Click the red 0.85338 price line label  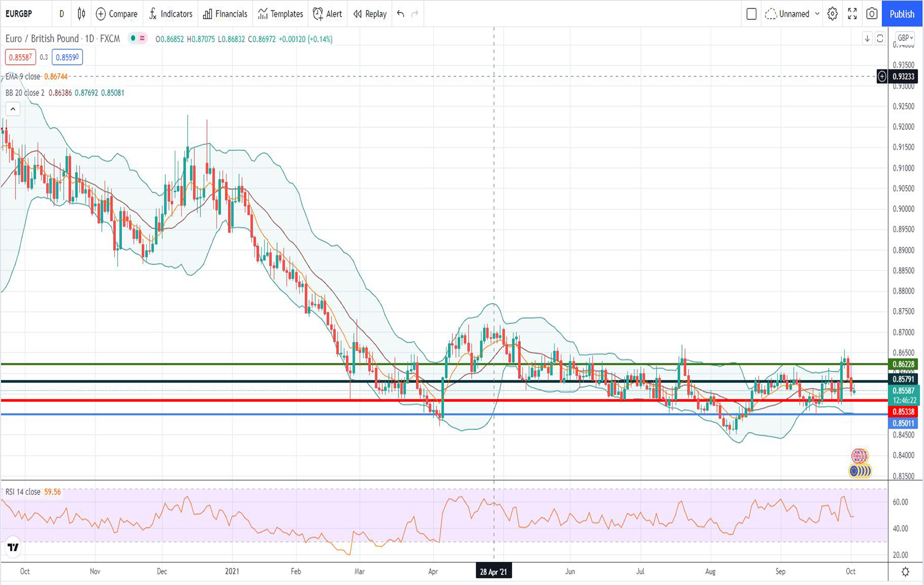coord(903,411)
